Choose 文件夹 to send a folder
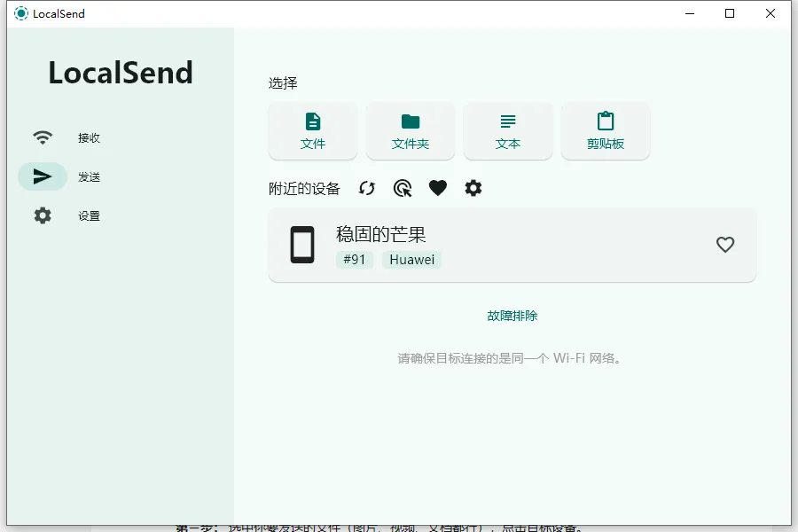The image size is (798, 532). tap(411, 131)
